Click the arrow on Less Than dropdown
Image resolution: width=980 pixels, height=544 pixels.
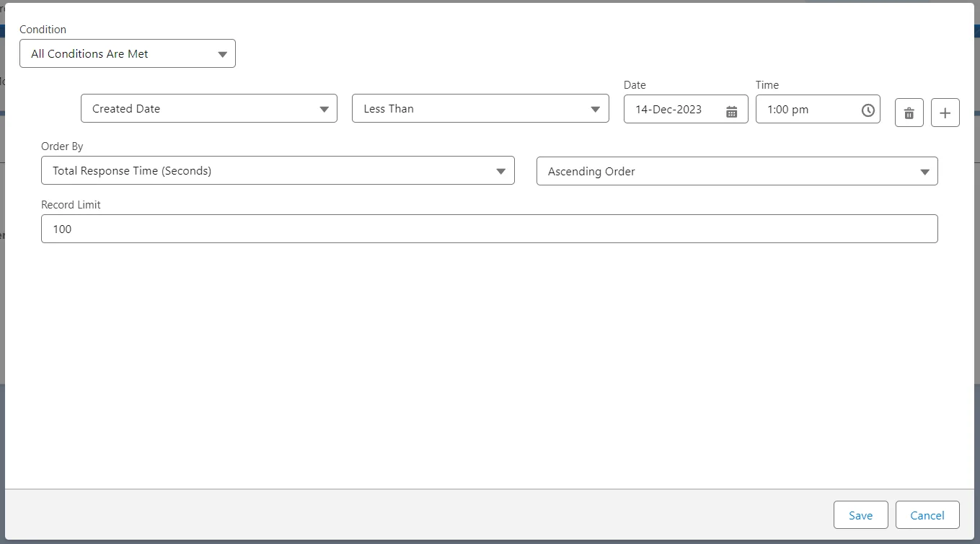pyautogui.click(x=595, y=109)
